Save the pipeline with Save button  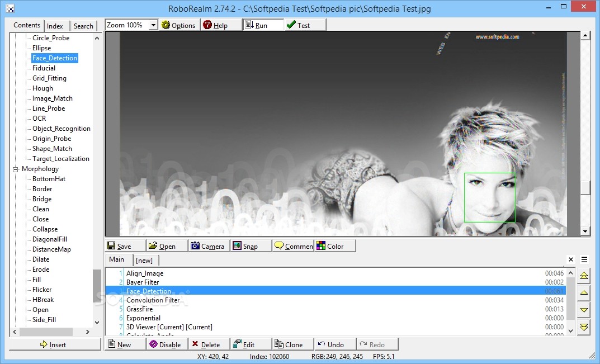click(125, 246)
